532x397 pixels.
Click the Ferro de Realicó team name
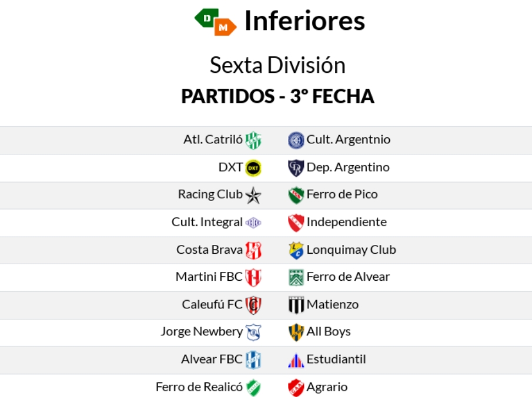(199, 387)
